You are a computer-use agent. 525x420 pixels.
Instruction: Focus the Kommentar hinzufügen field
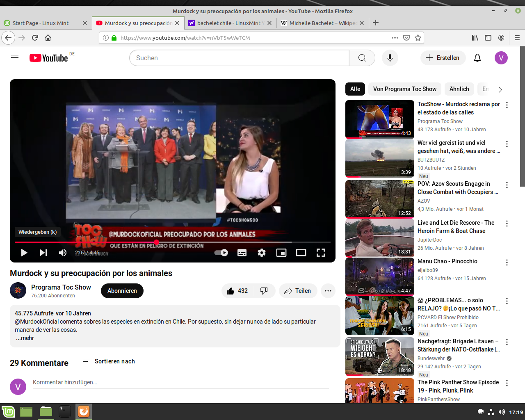point(181,382)
